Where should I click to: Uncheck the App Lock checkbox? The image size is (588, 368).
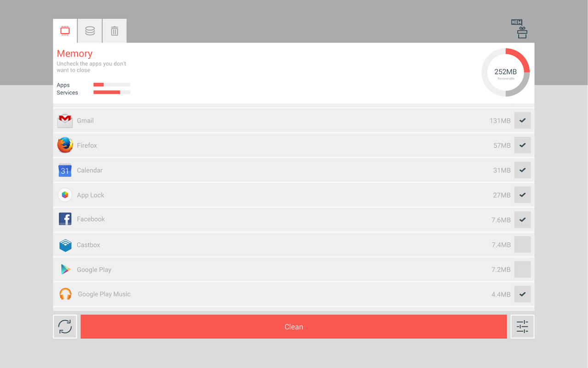[522, 195]
